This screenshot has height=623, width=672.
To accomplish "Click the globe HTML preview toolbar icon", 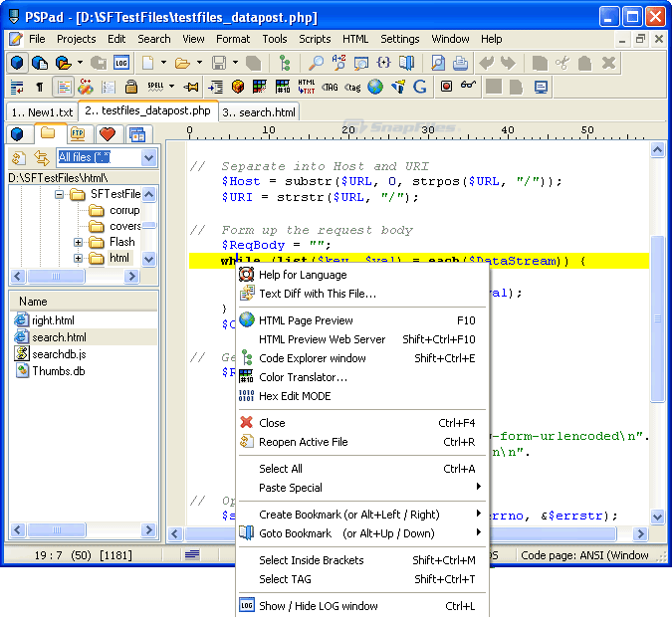I will [x=375, y=87].
